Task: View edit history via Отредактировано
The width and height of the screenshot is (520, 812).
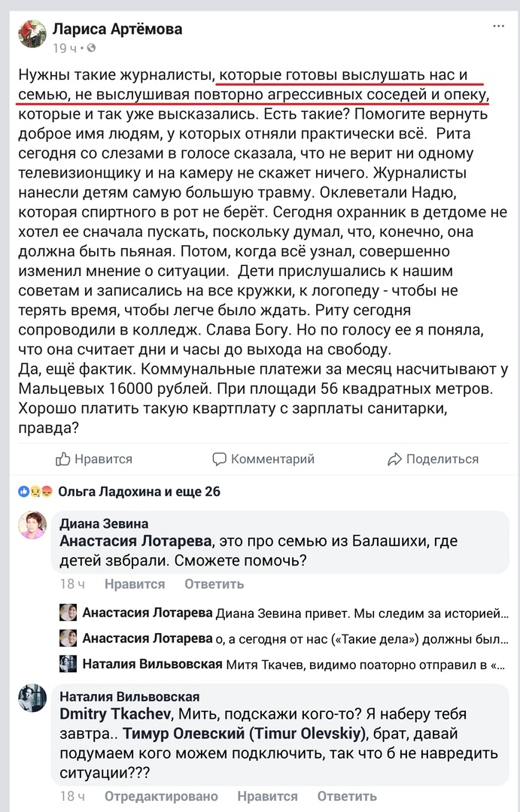Action: click(161, 796)
